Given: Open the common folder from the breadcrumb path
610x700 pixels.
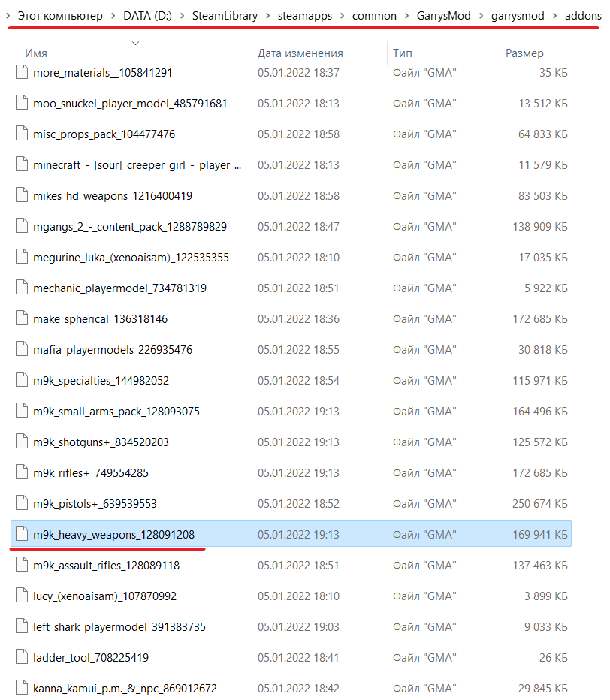Looking at the screenshot, I should tap(374, 16).
